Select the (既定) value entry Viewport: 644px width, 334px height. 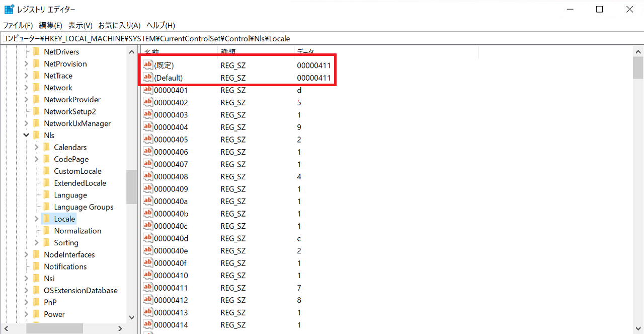pyautogui.click(x=164, y=65)
